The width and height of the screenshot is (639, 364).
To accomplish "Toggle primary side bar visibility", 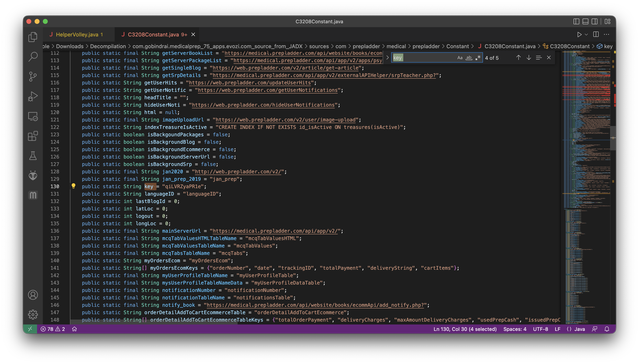I will point(576,21).
